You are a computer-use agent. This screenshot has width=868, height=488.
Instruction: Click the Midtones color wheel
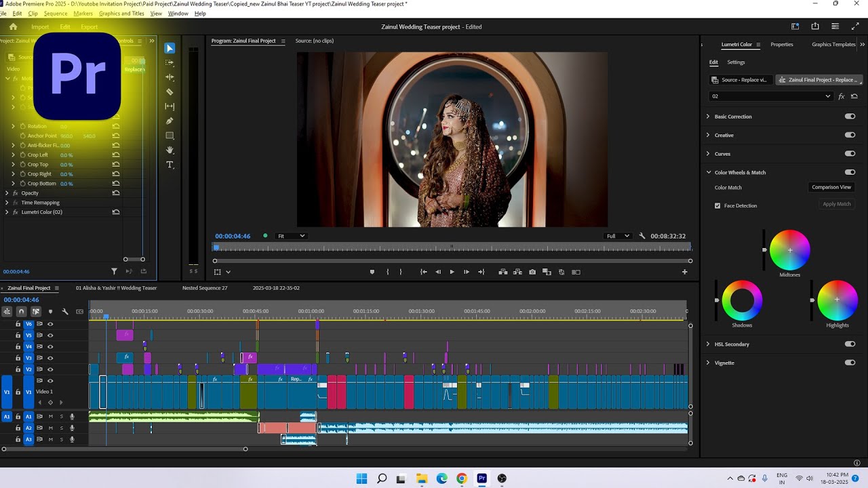[790, 251]
